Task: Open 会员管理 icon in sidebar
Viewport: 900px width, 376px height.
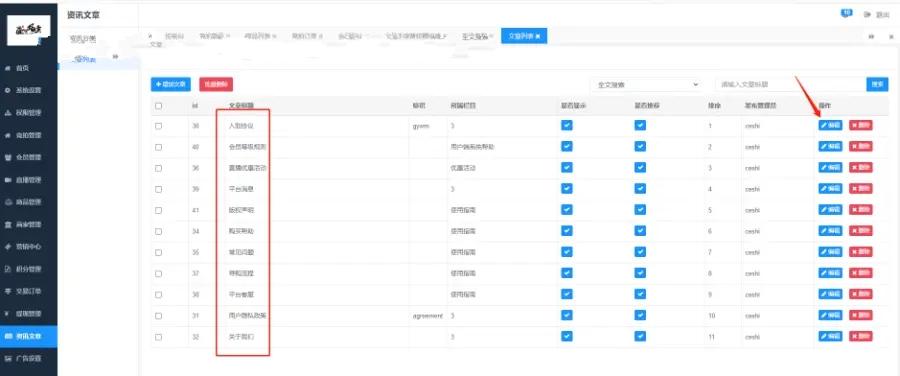Action: (x=7, y=157)
